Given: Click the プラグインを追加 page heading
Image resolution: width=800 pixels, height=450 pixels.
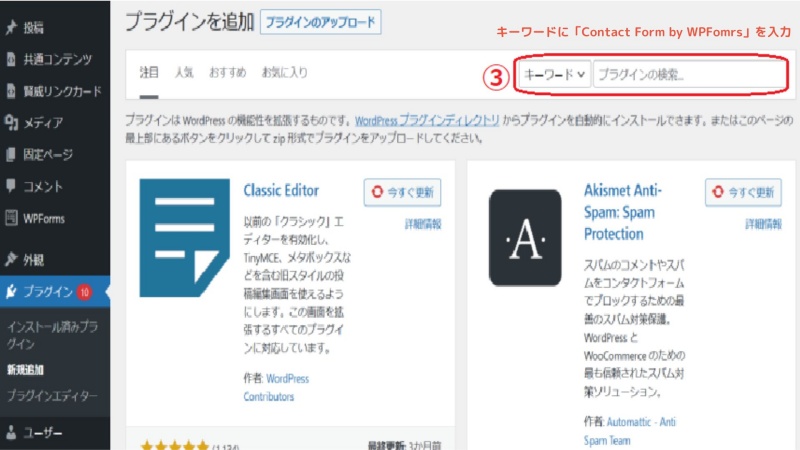Looking at the screenshot, I should point(190,22).
